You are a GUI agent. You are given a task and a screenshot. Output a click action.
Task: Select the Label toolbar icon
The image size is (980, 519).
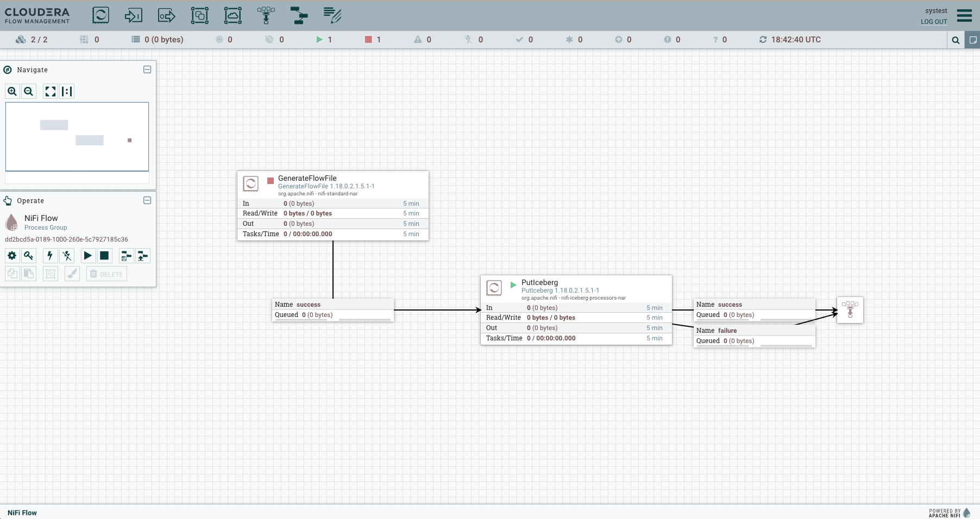[x=332, y=15]
